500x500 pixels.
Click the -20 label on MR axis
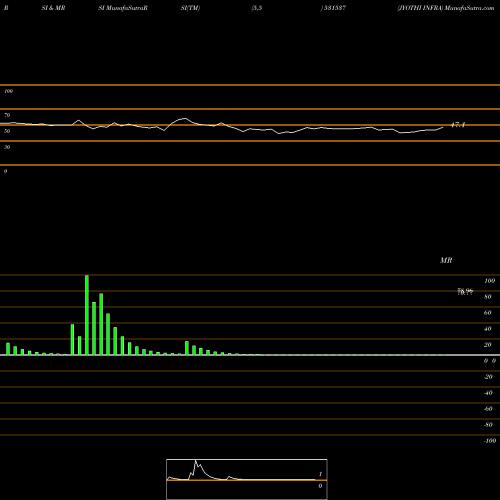(488, 377)
